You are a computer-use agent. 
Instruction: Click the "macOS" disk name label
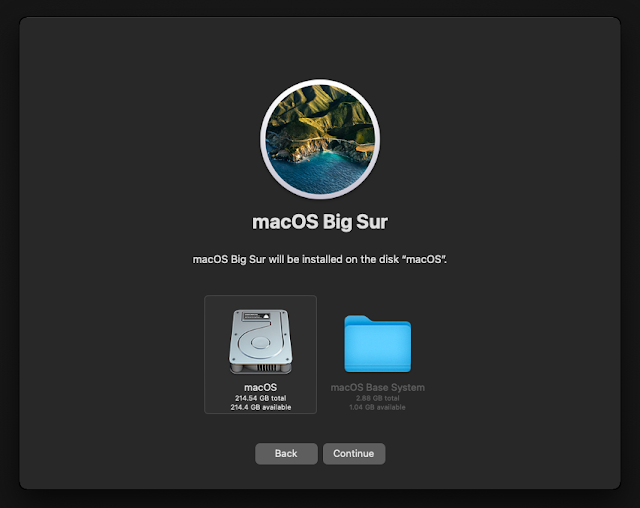click(260, 387)
